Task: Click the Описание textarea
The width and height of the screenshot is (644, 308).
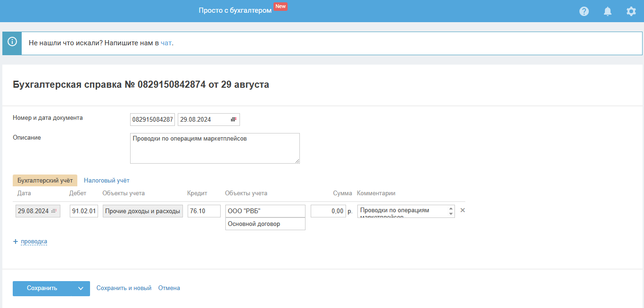Action: tap(215, 149)
